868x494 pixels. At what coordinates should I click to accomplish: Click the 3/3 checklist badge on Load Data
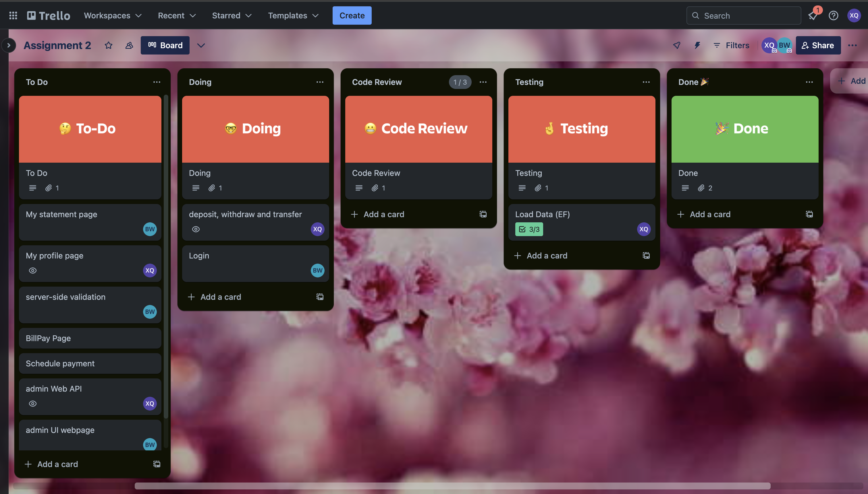(x=529, y=229)
